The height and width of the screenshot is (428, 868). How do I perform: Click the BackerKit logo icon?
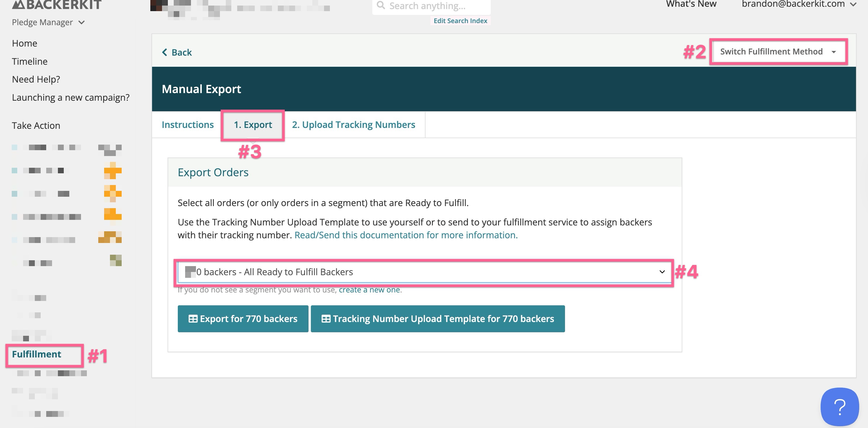(x=19, y=4)
